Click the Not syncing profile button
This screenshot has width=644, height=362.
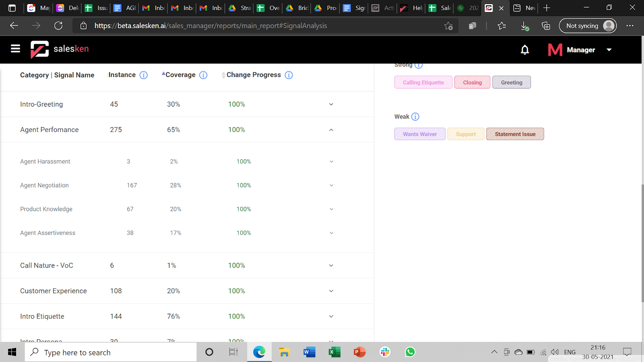point(588,26)
